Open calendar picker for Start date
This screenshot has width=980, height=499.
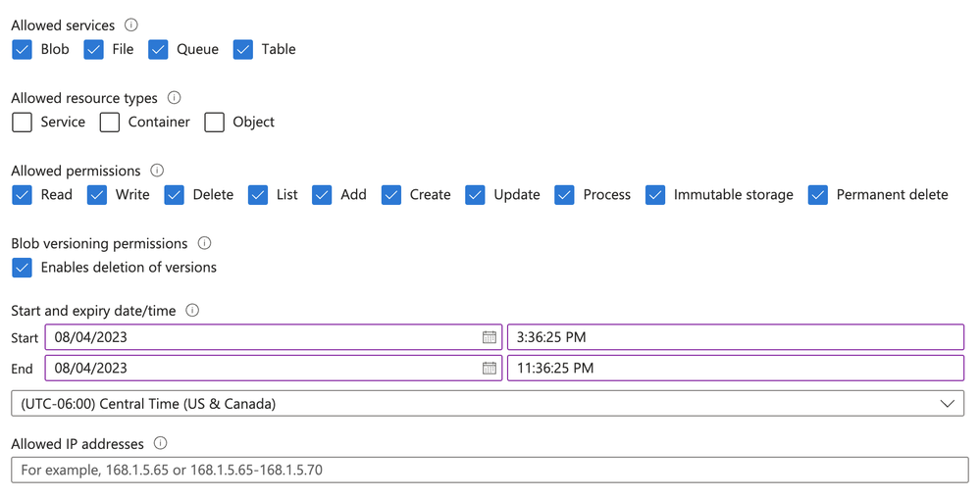pyautogui.click(x=490, y=337)
